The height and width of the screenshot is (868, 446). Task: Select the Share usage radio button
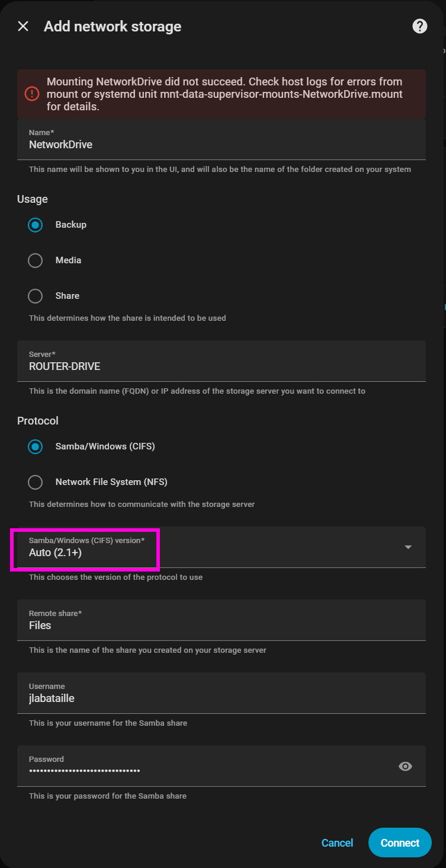[36, 296]
